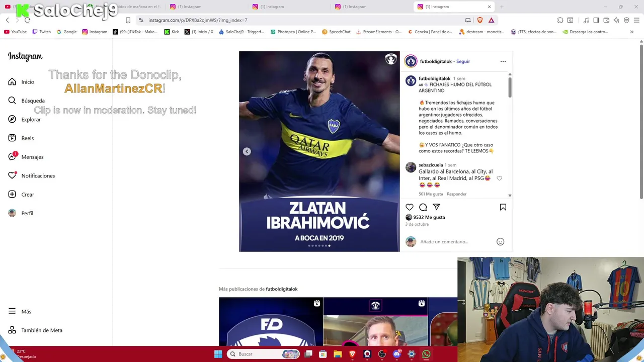Open the extensions puzzle icon
Screen dimensions: 644x362
click(560, 20)
